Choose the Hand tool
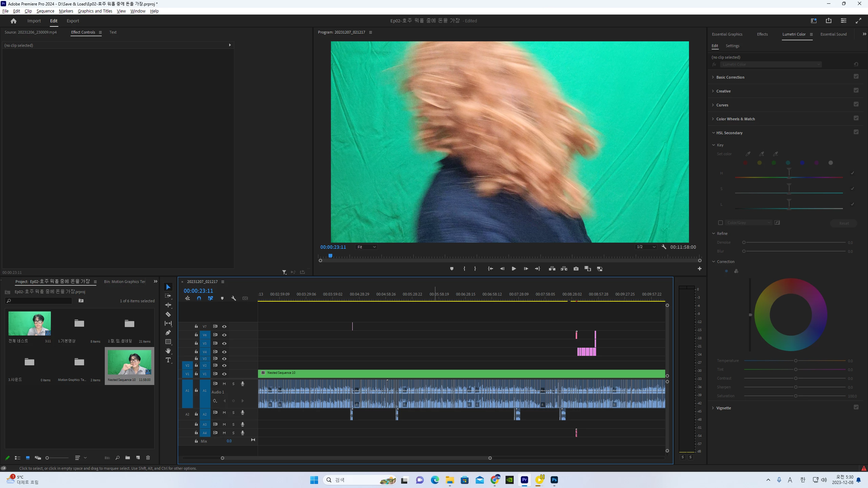 tap(168, 351)
